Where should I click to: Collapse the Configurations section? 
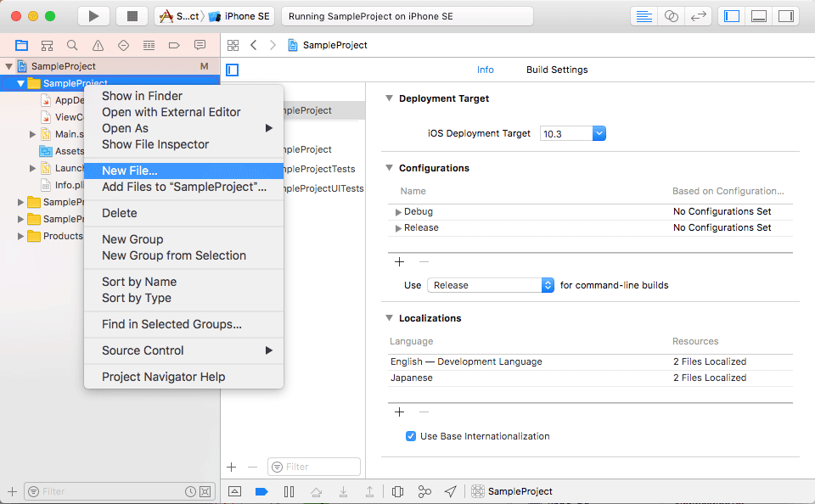[x=389, y=168]
